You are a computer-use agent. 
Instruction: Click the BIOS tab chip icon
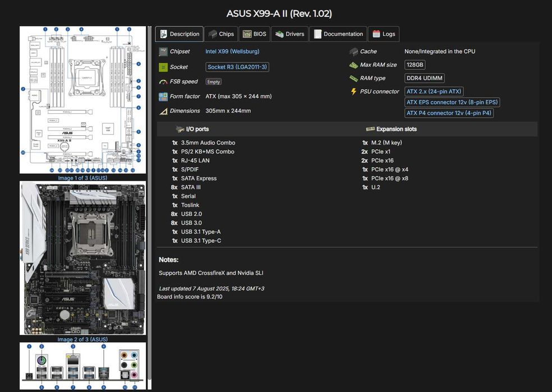(247, 34)
